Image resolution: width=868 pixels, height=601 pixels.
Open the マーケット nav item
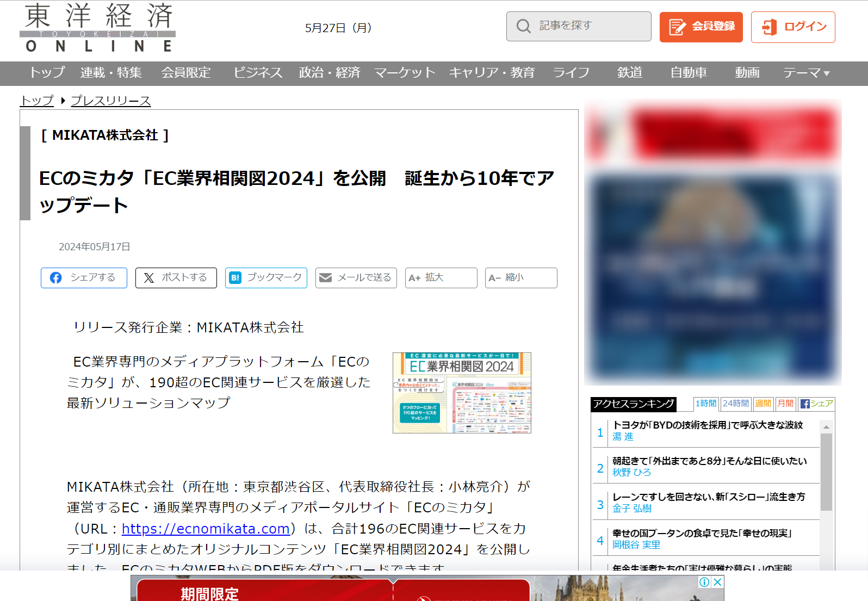(x=405, y=73)
